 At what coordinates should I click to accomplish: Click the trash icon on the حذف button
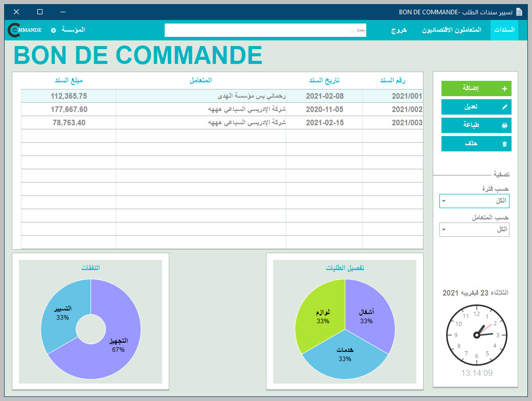(504, 144)
